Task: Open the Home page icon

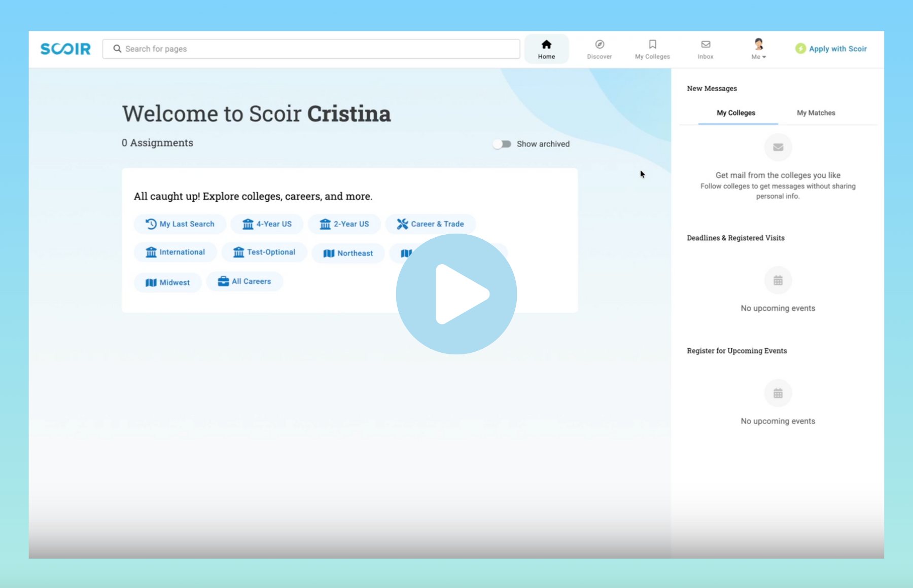Action: point(546,45)
